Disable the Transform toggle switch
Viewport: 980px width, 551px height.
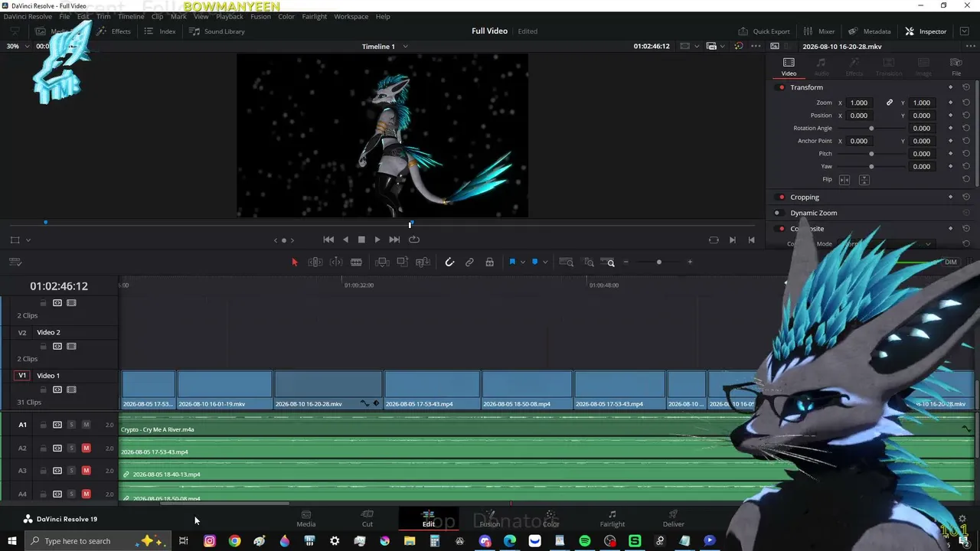click(781, 87)
